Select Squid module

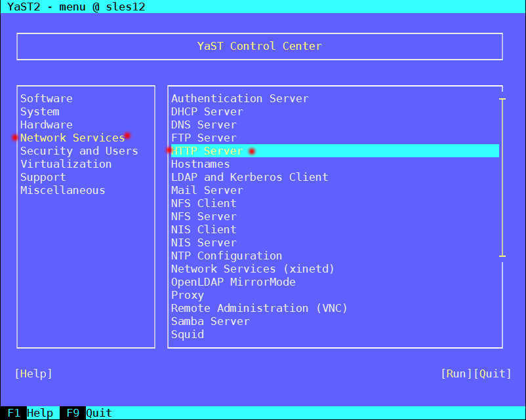click(x=187, y=335)
